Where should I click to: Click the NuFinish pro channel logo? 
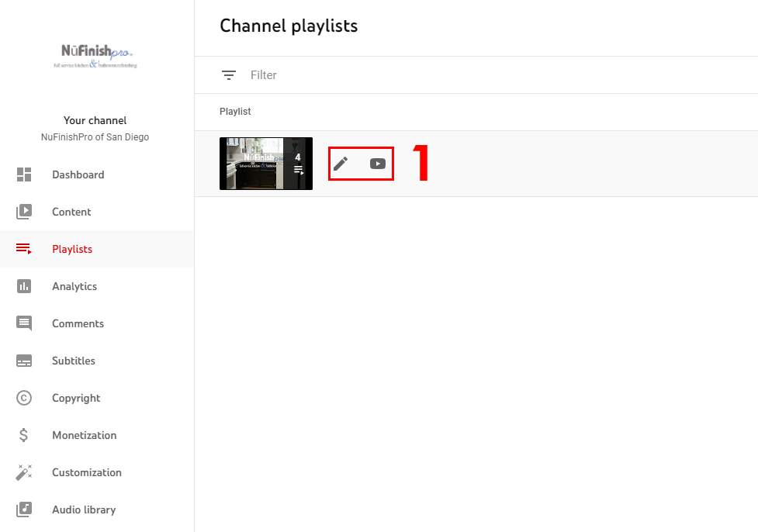(95, 56)
